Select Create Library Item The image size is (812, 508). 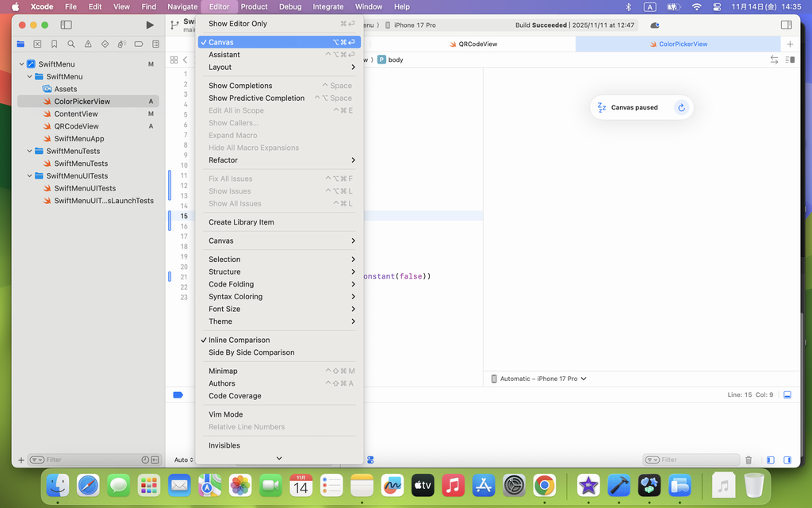tap(241, 222)
